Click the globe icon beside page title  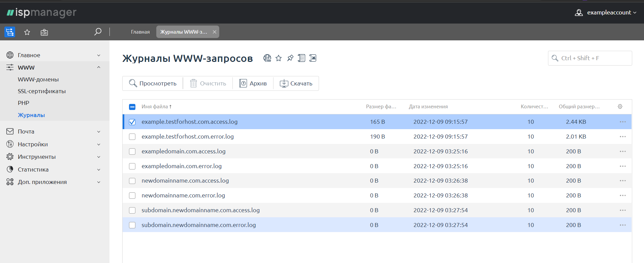pos(267,58)
